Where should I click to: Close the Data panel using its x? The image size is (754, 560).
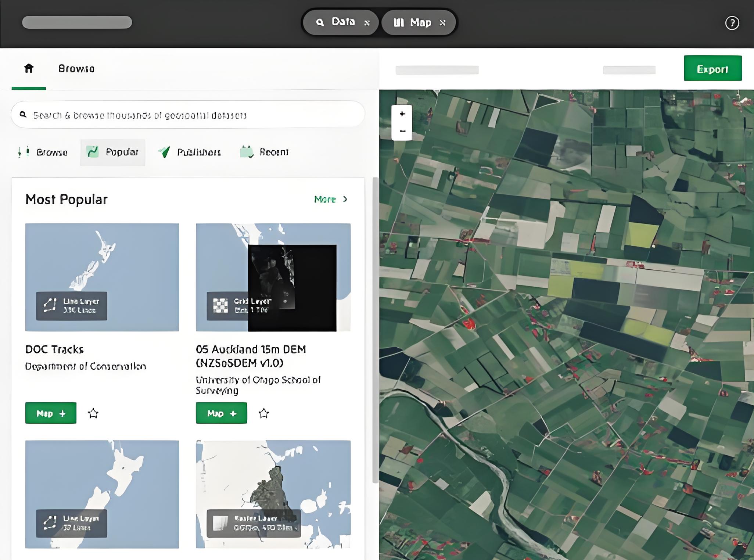367,23
